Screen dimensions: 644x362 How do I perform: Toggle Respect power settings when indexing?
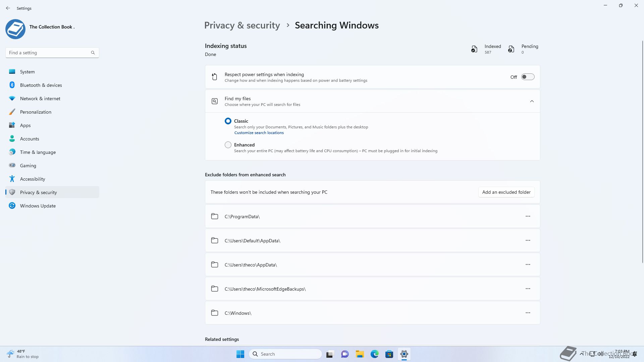527,77
